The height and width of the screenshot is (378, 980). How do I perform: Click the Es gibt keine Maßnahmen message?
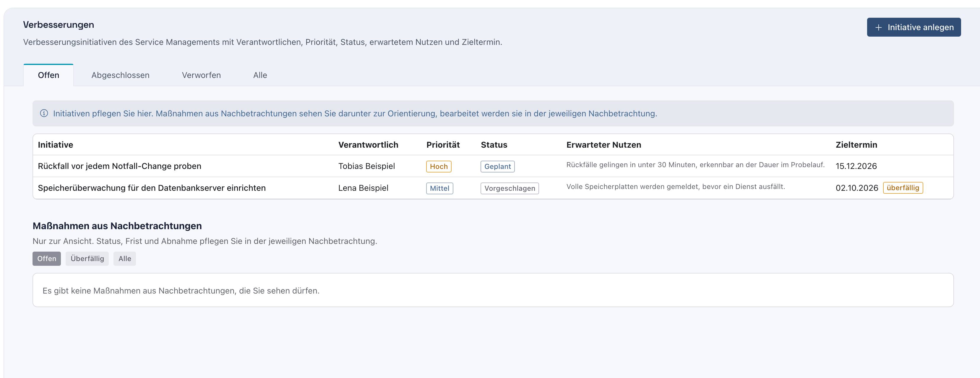181,291
